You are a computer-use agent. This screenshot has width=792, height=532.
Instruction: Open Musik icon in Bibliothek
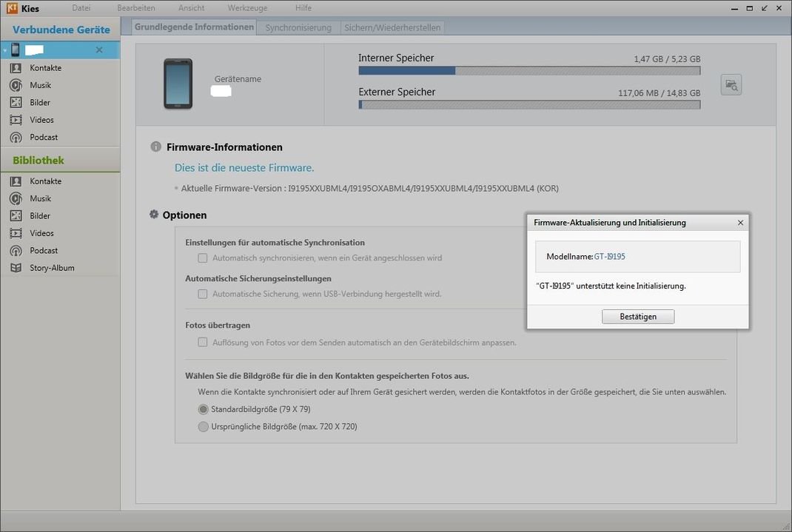[16, 198]
